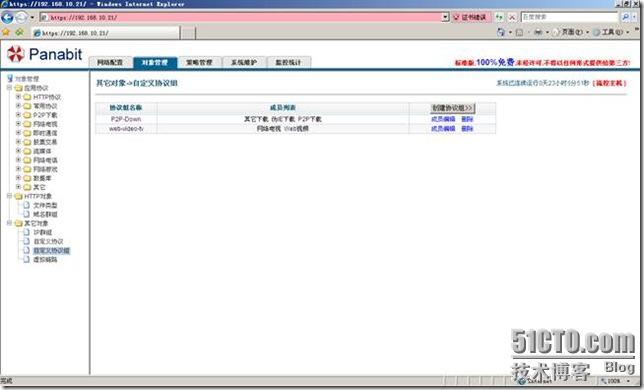This screenshot has width=644, height=390.
Task: Open the address bar dropdown arrow
Action: (446, 17)
